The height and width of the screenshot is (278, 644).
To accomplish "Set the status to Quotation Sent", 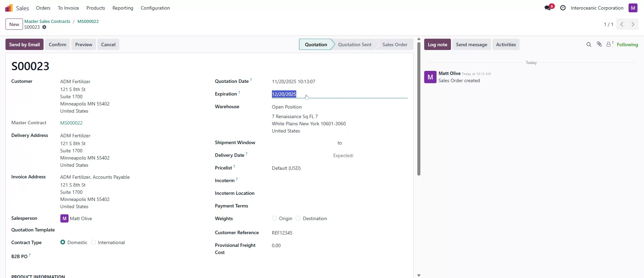I will click(355, 45).
